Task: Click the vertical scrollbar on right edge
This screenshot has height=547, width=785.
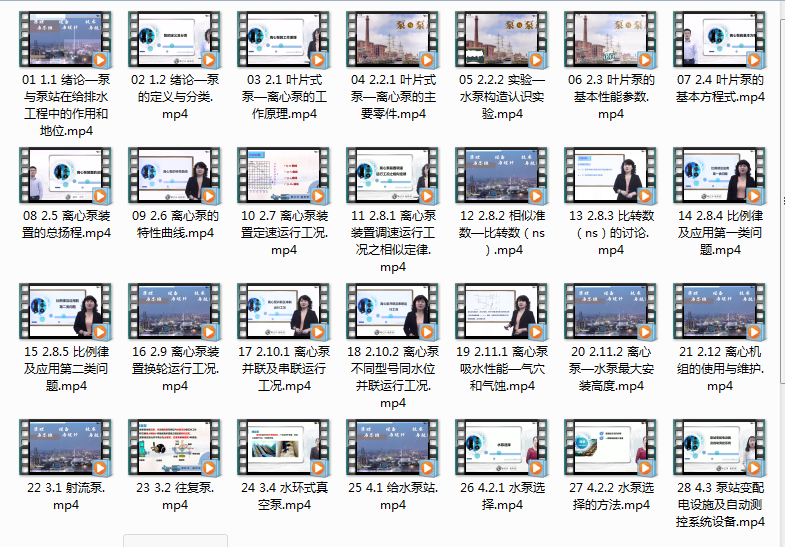Action: (x=782, y=200)
